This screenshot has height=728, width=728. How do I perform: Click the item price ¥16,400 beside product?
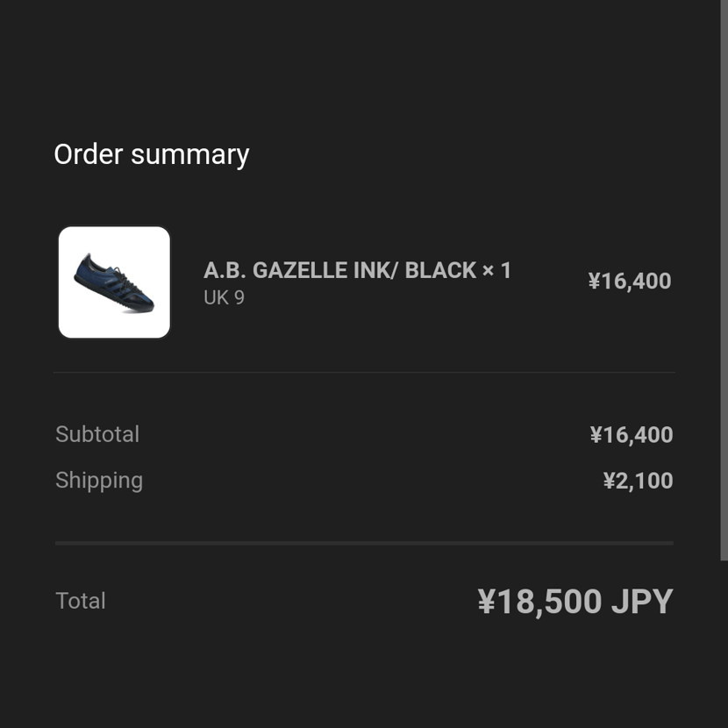(630, 281)
